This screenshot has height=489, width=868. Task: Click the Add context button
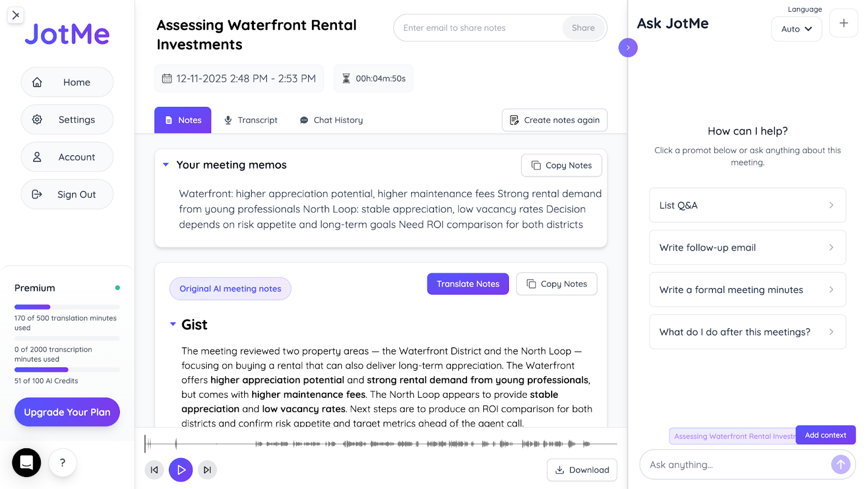[825, 435]
